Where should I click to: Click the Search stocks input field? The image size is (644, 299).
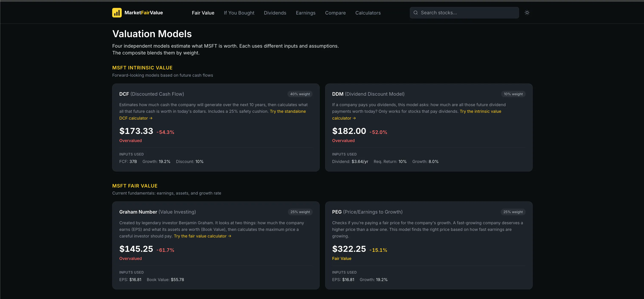coord(464,13)
